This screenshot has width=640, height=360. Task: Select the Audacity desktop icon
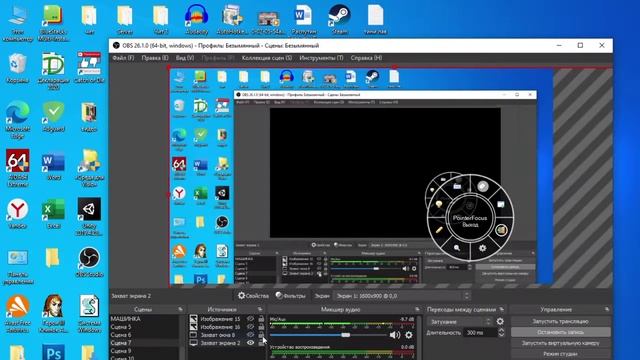pos(196,20)
